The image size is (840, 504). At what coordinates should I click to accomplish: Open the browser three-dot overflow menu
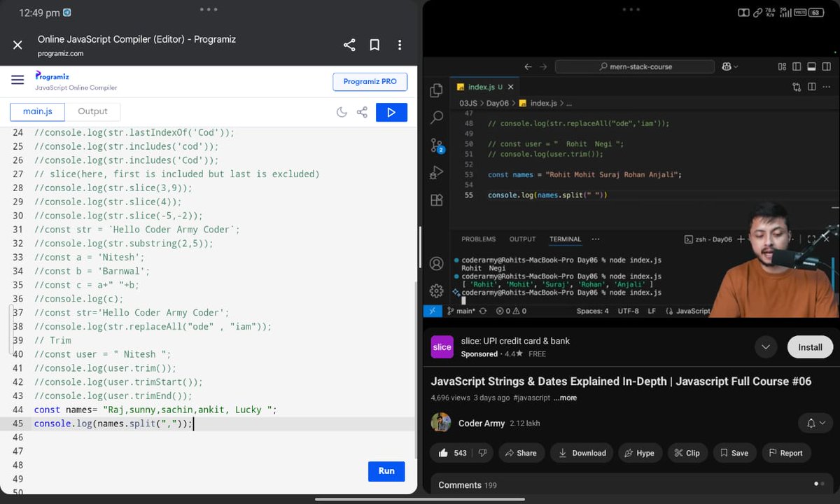tap(400, 45)
